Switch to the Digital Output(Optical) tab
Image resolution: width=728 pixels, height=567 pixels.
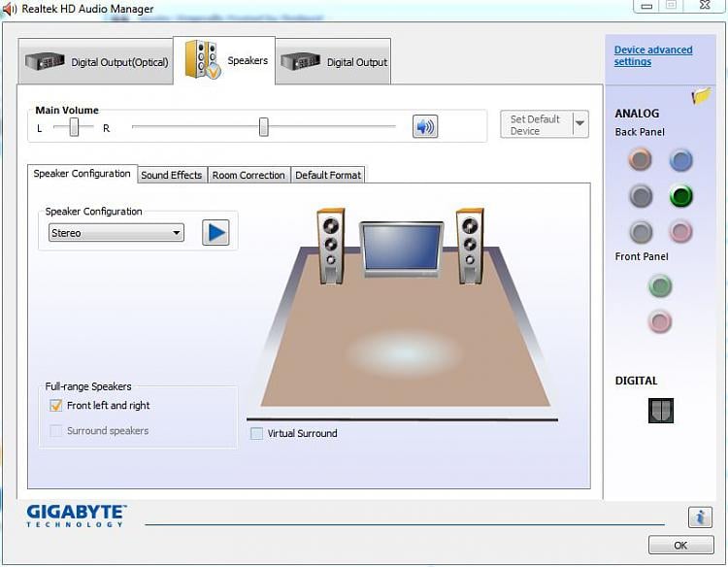tap(96, 61)
